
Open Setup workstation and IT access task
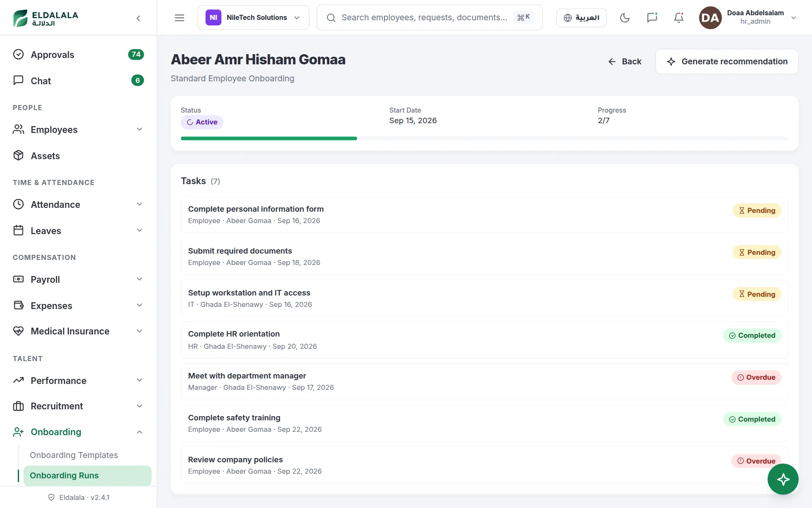(484, 298)
